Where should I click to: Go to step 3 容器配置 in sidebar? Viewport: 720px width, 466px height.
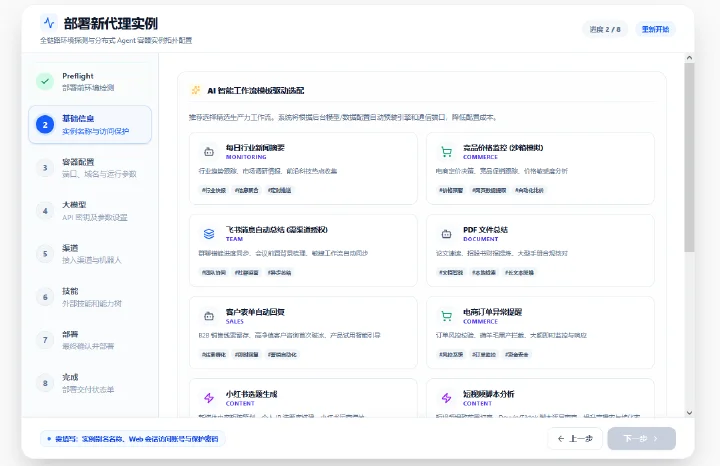point(90,168)
